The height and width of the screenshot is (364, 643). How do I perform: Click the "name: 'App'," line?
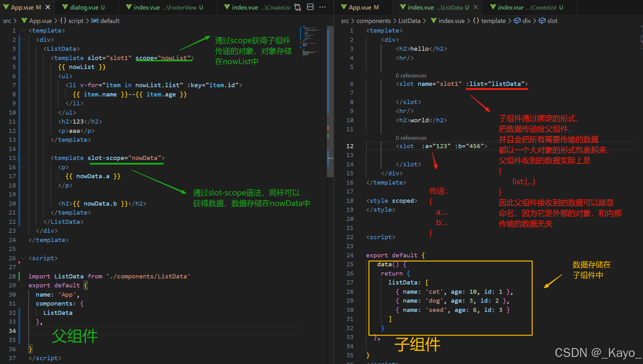pos(57,295)
